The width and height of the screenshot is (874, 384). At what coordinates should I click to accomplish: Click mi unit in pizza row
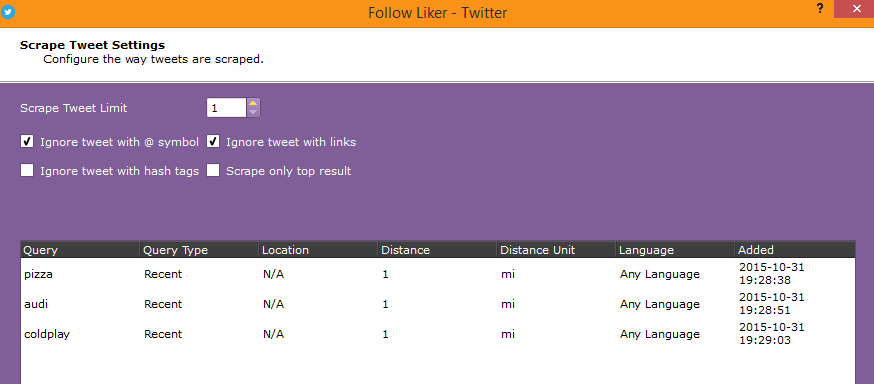(507, 274)
